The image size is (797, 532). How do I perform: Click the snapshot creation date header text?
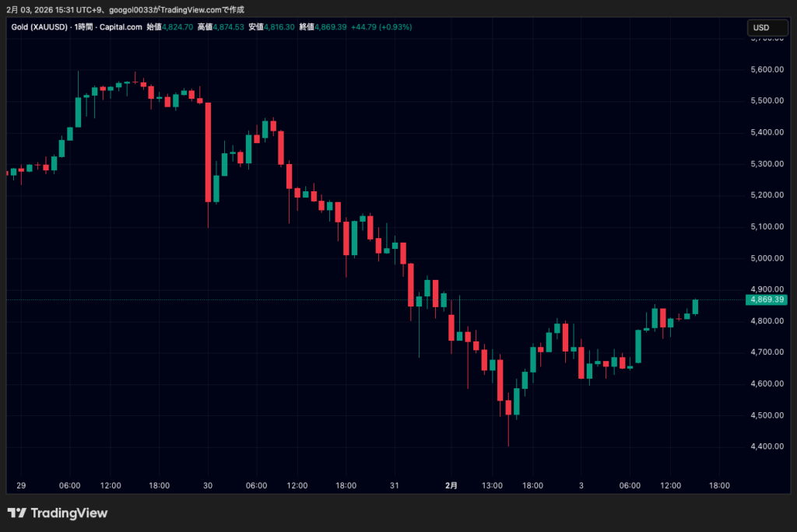(125, 9)
